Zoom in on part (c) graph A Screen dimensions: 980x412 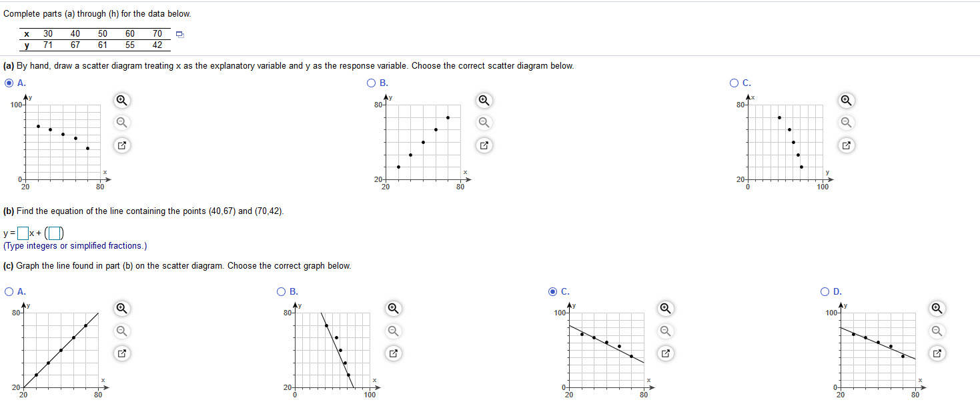click(121, 308)
